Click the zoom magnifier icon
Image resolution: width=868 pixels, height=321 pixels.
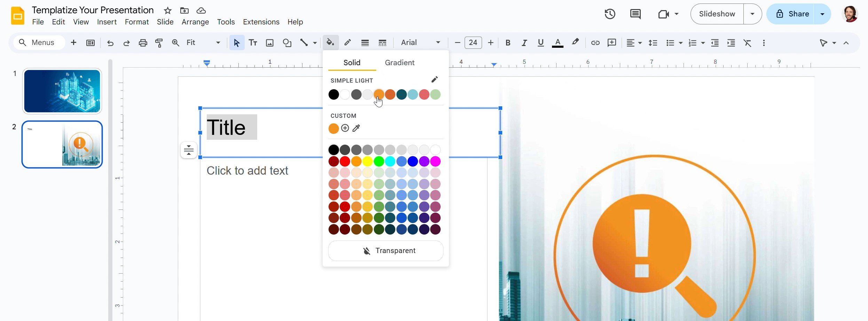(175, 43)
